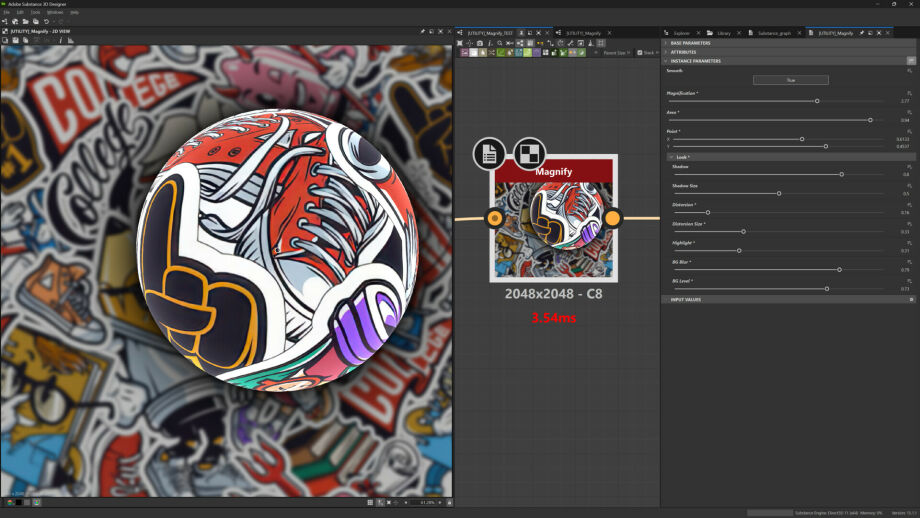Click the camera snapshot icon in graph toolbar
Screen dimensions: 920x518
click(480, 43)
